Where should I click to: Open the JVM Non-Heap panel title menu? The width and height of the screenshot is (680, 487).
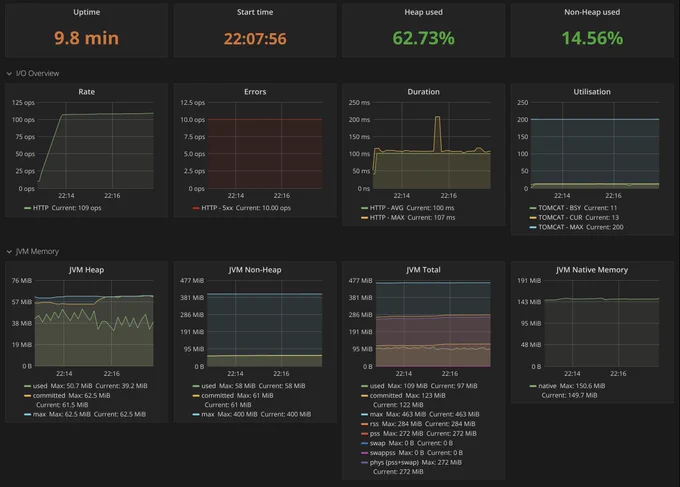[255, 270]
